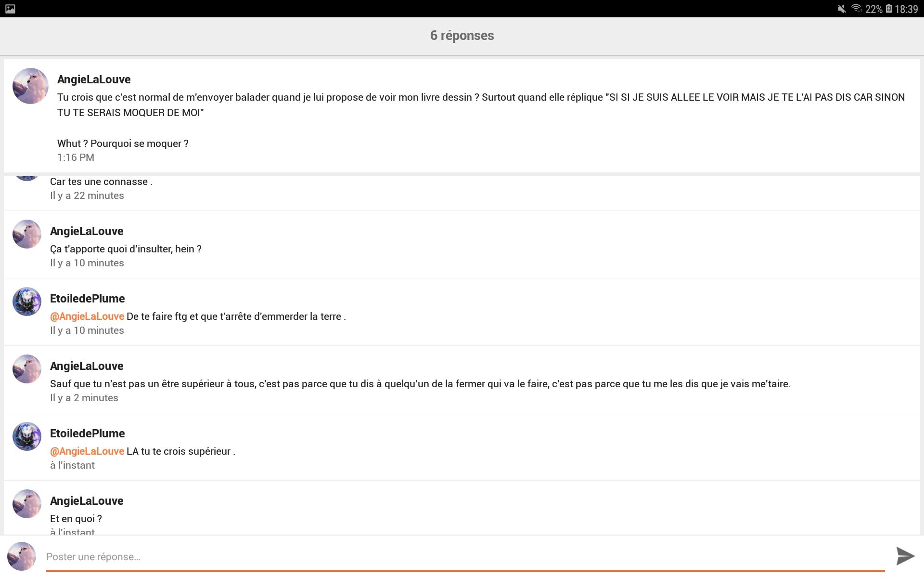Tap the send arrow icon
This screenshot has height=578, width=924.
pos(905,556)
